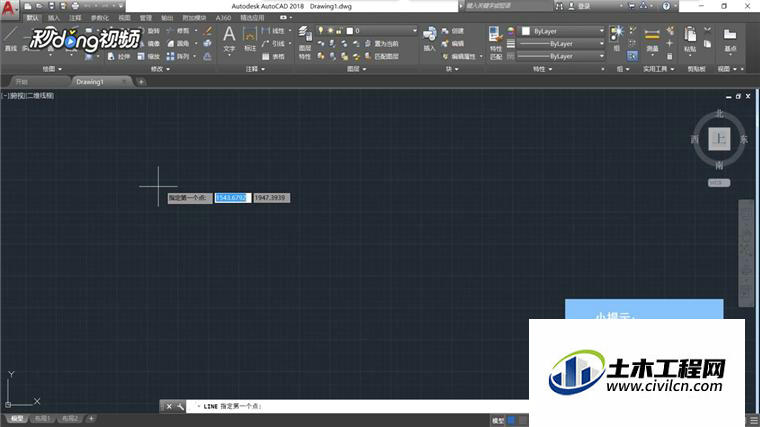
Task: Toggle the layer freeze sun icon
Action: tap(331, 31)
